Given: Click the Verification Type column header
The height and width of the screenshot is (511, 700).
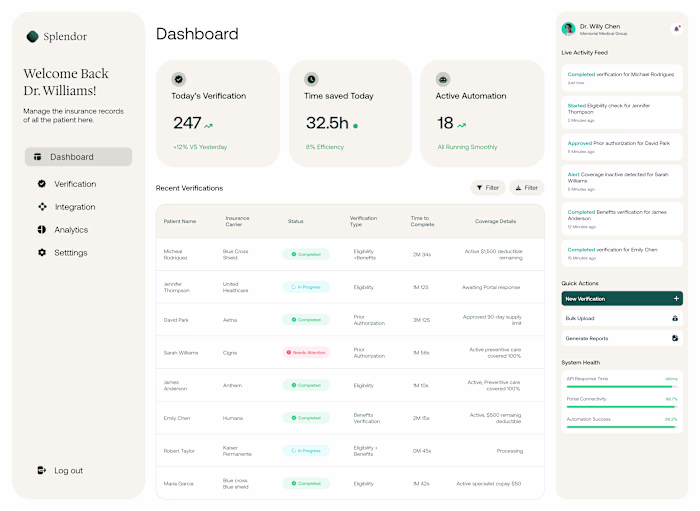Looking at the screenshot, I should (x=363, y=221).
